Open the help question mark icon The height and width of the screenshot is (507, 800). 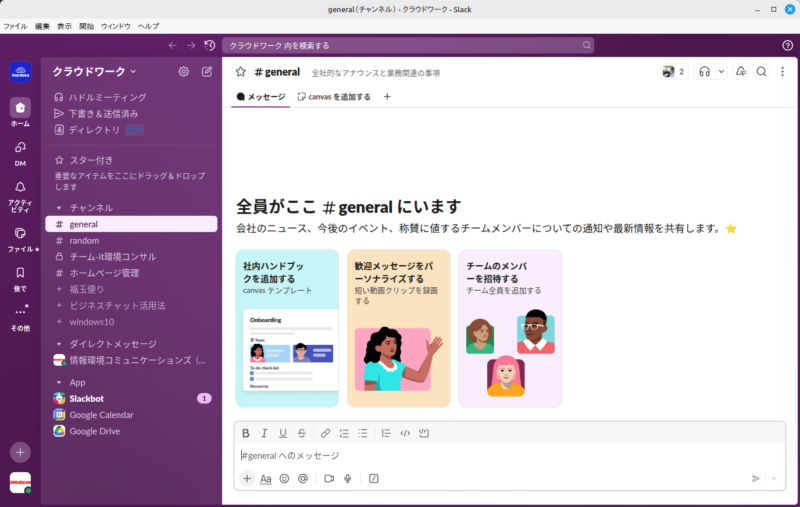coord(787,45)
